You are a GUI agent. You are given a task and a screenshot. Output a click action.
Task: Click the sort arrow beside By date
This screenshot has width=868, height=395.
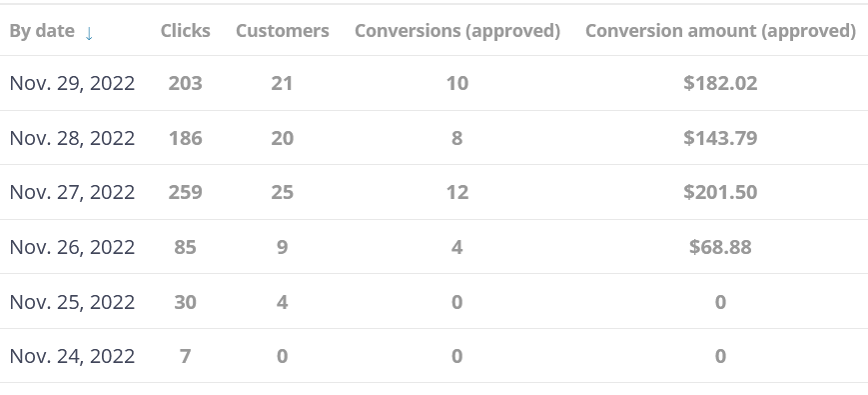pyautogui.click(x=89, y=34)
